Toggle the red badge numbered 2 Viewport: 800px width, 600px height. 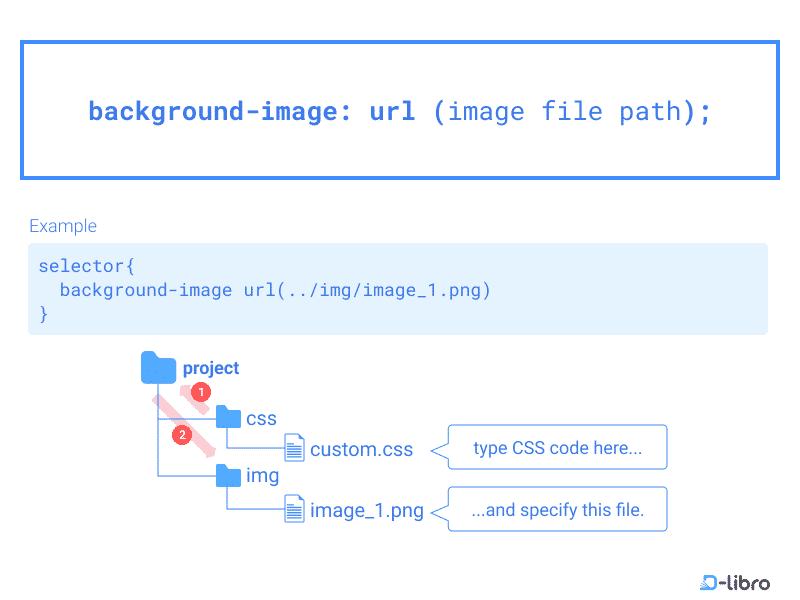[182, 434]
